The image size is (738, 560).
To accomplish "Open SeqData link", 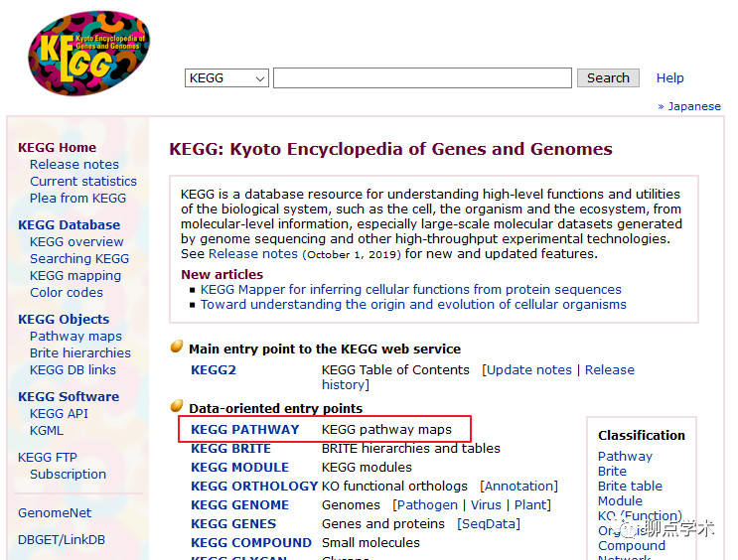I will [x=489, y=524].
